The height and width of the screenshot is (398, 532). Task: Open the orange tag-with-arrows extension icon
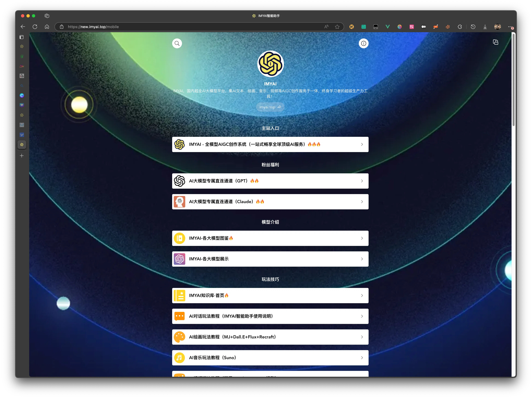click(436, 27)
